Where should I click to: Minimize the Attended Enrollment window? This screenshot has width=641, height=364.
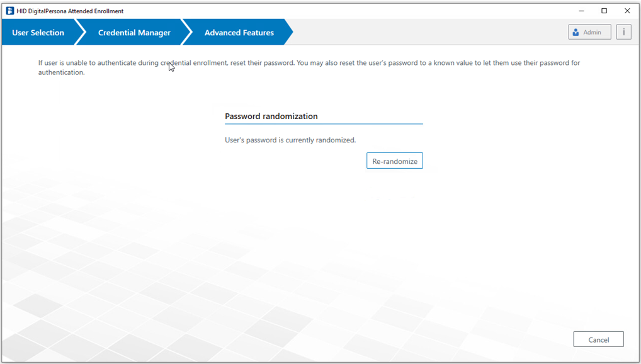pos(581,11)
